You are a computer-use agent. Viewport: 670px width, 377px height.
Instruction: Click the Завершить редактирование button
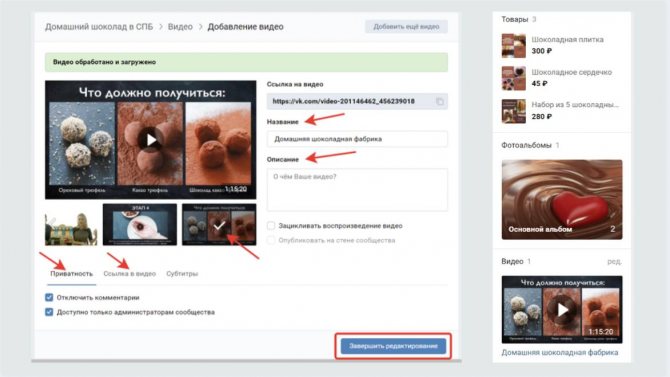pyautogui.click(x=393, y=346)
